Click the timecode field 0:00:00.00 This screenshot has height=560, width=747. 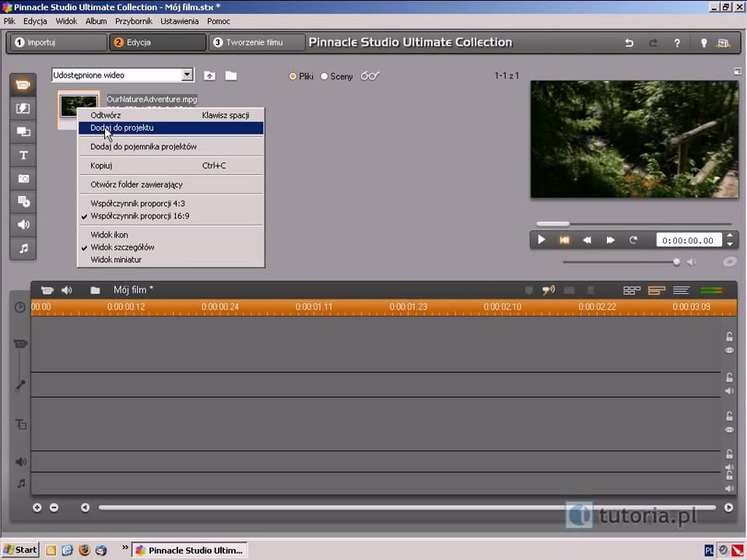click(x=688, y=240)
